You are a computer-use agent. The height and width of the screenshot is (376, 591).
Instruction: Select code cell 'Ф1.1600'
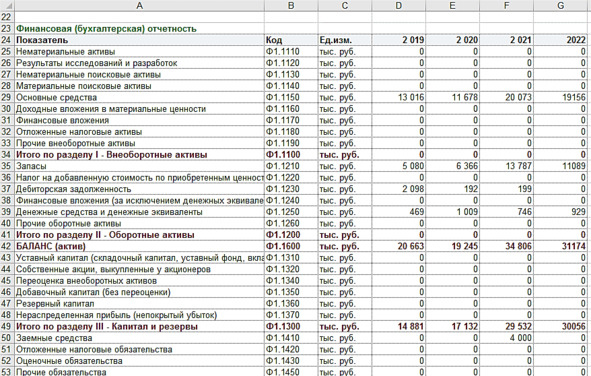click(291, 246)
